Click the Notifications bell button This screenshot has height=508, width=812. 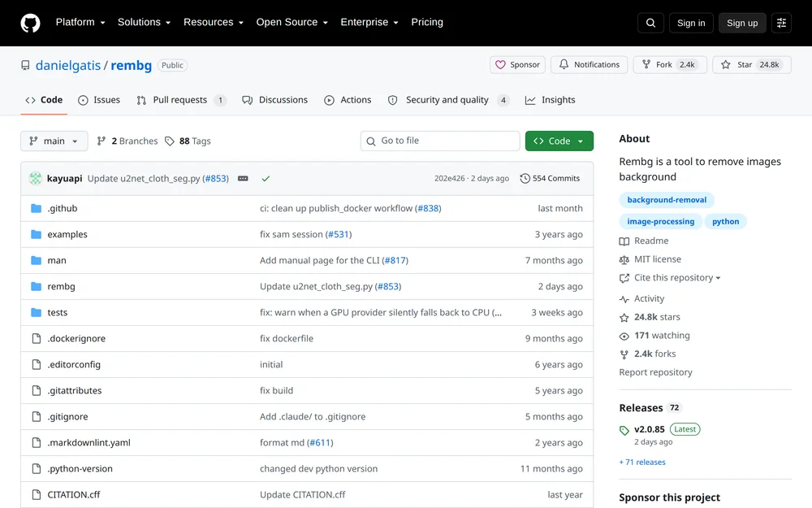589,65
